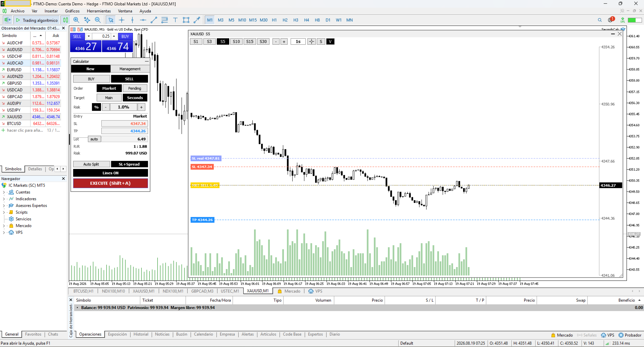
Task: Zoom out on the chart
Action: (x=98, y=20)
